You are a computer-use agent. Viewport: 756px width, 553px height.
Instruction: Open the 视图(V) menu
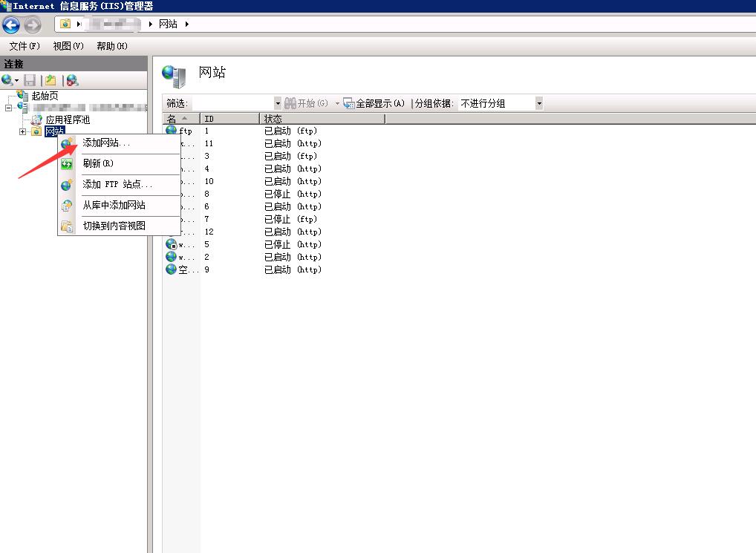coord(68,46)
